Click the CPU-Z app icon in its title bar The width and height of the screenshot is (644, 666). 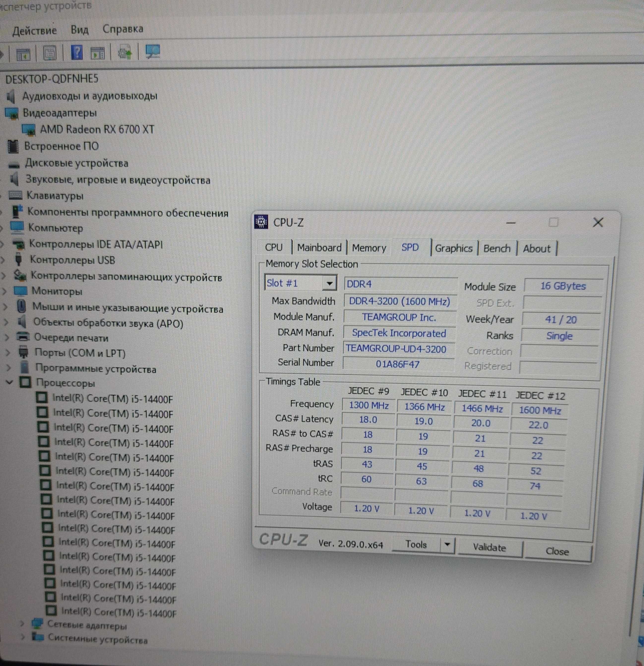(261, 222)
